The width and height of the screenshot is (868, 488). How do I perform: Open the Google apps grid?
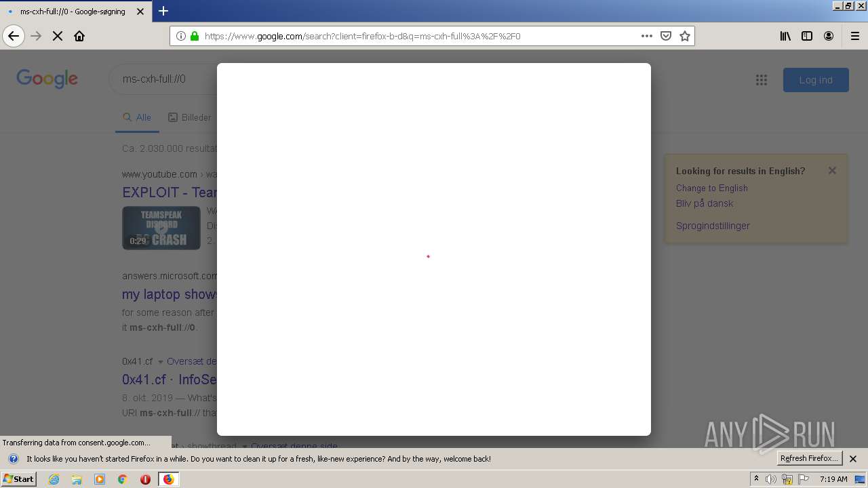[762, 80]
